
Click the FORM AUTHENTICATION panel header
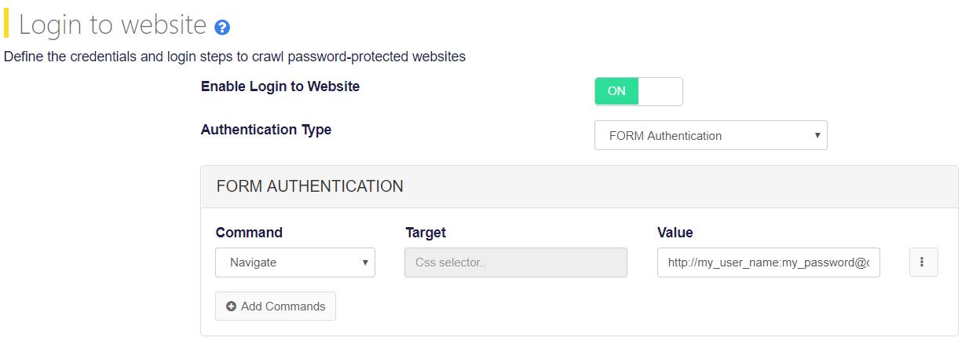580,187
